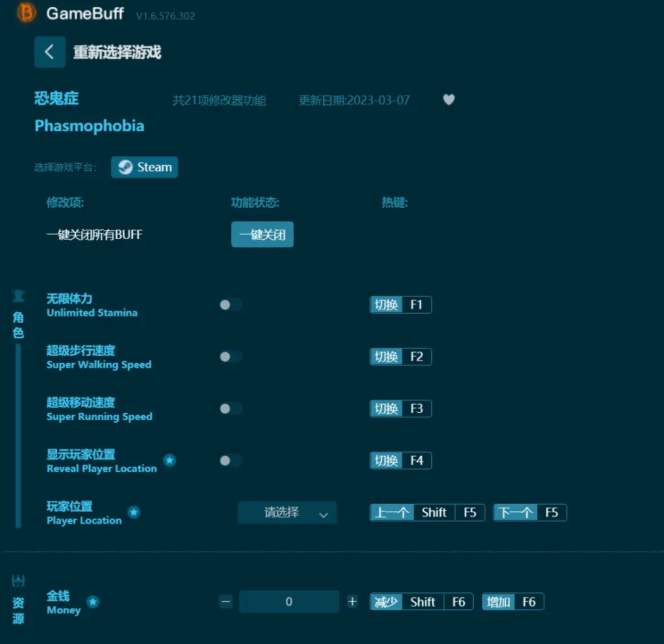Increase Money with the plus button
The height and width of the screenshot is (644, 664).
point(352,602)
